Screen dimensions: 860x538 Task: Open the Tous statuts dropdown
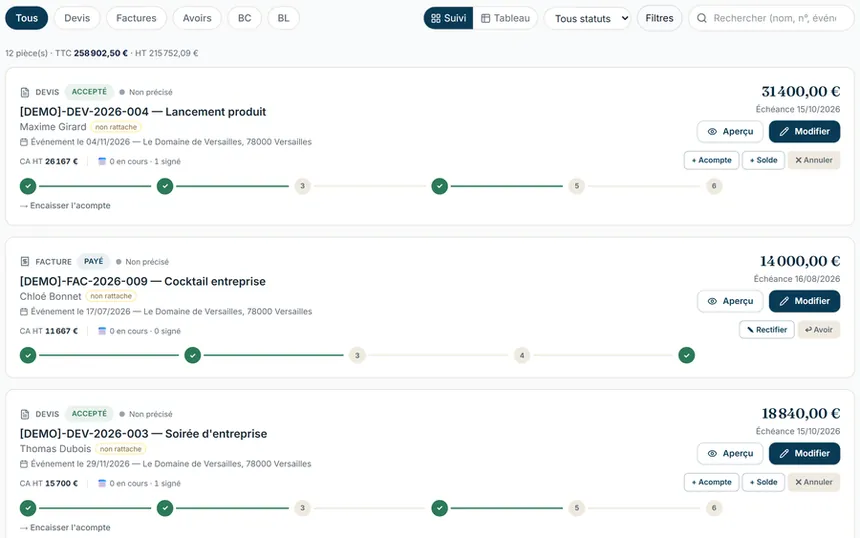click(x=587, y=18)
